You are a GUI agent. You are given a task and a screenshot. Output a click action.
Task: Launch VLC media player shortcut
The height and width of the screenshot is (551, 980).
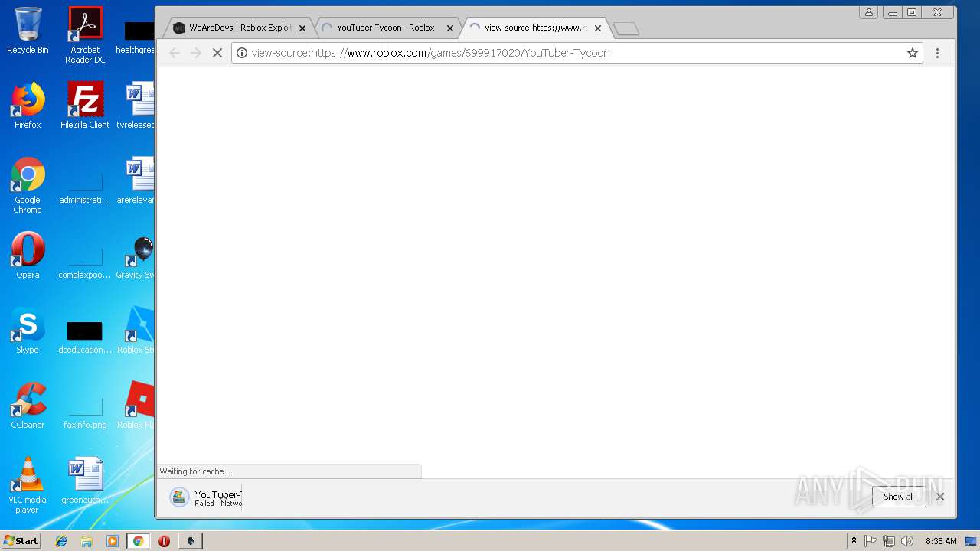point(28,485)
